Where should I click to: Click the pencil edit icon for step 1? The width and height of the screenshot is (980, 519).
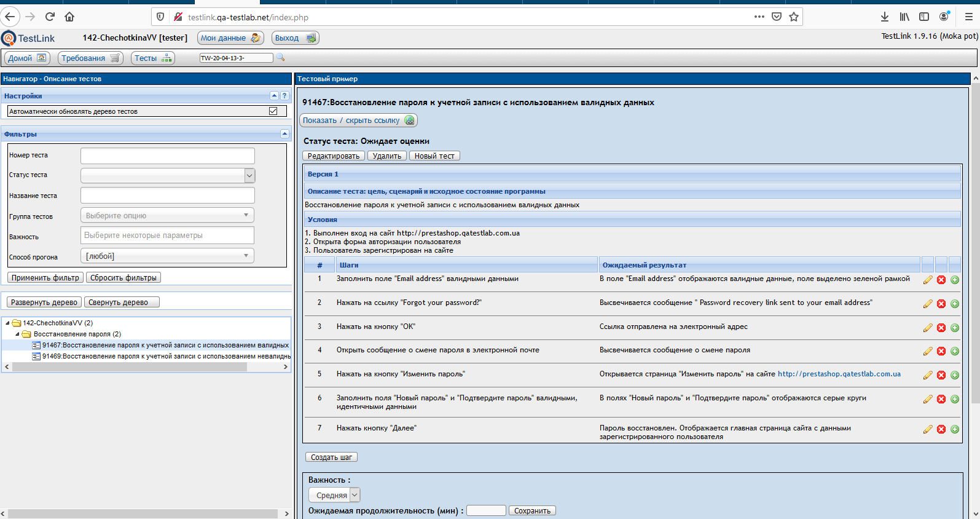click(x=928, y=280)
